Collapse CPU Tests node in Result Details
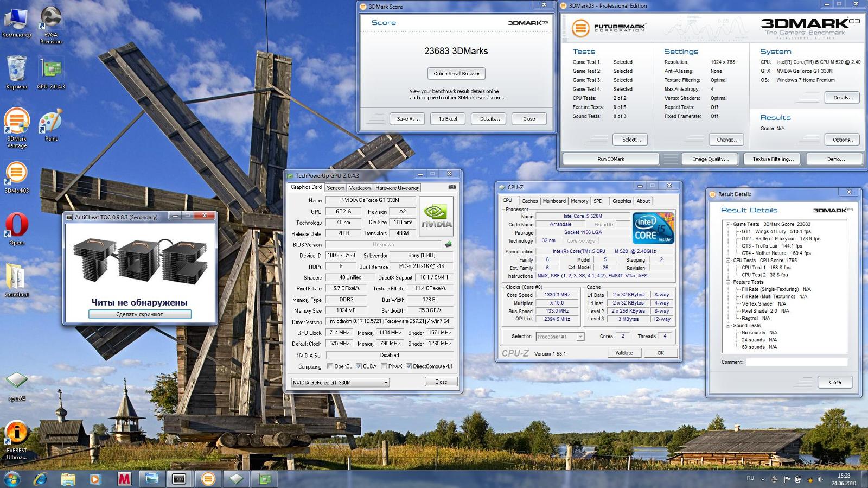Viewport: 868px width, 488px height. pyautogui.click(x=727, y=261)
